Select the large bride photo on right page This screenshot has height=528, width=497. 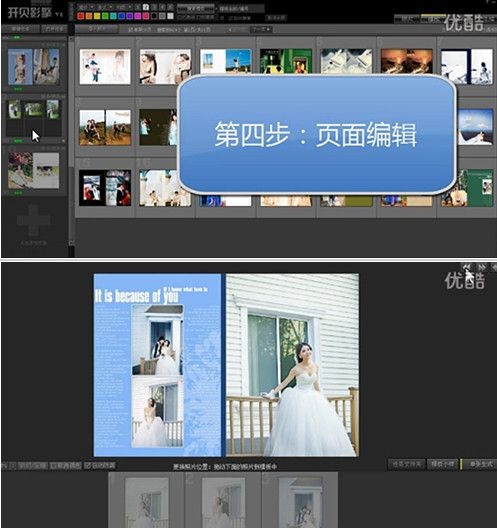(292, 365)
